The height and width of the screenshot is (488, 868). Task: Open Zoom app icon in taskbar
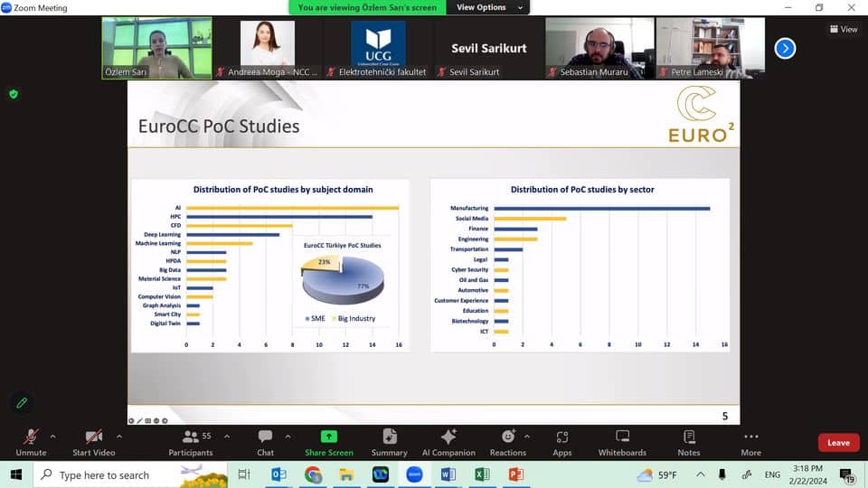coord(414,474)
